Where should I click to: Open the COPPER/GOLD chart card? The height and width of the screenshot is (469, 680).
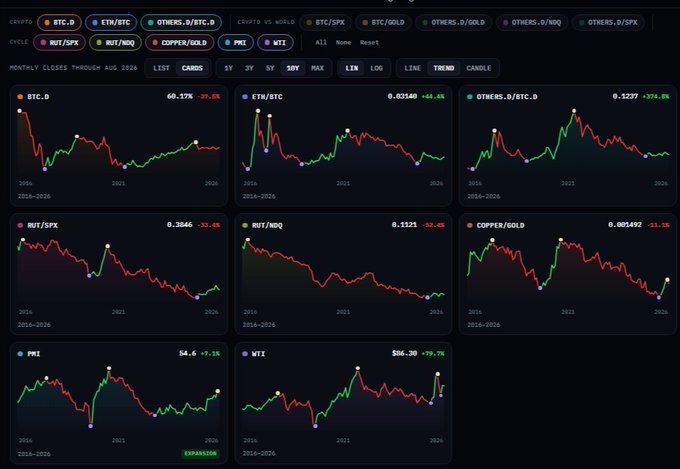(568, 274)
